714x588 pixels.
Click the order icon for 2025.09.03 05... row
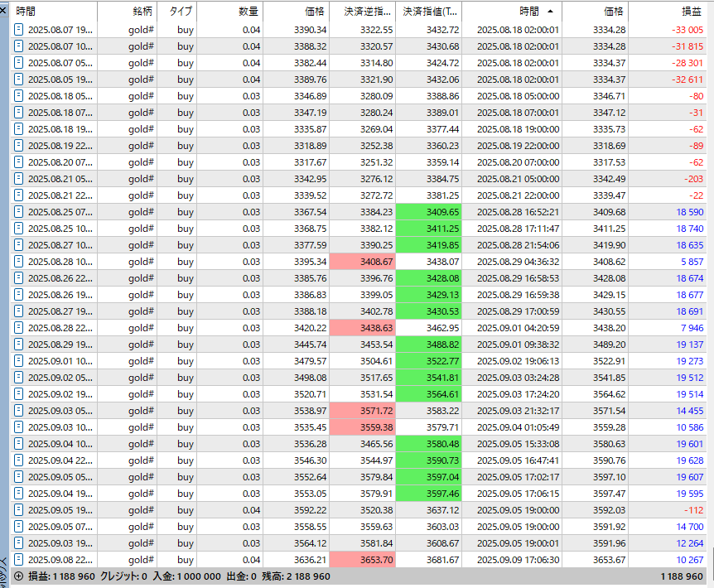point(19,411)
